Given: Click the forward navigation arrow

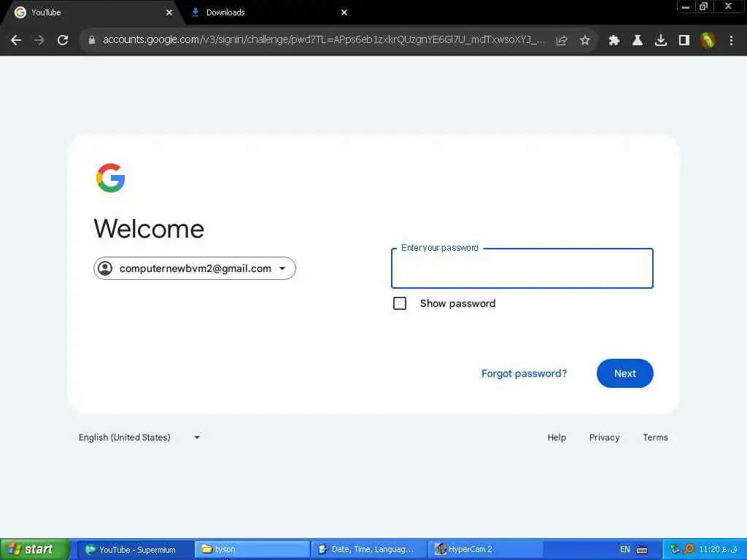Looking at the screenshot, I should 39,41.
